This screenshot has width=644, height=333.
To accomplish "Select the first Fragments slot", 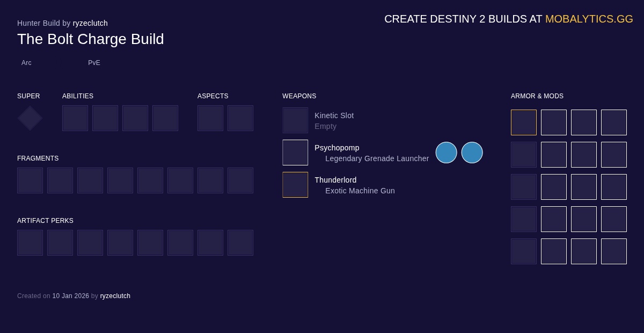I will tap(30, 180).
